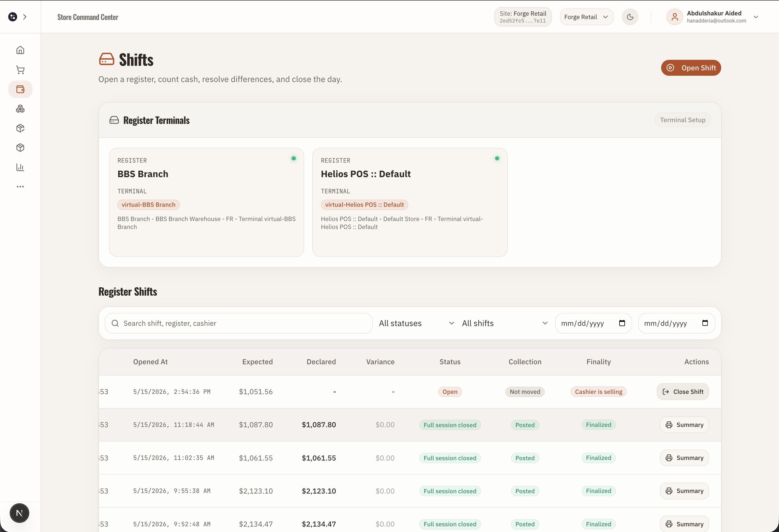Open the Forge Retail site dropdown
Screen dimensions: 779x532
click(x=587, y=17)
